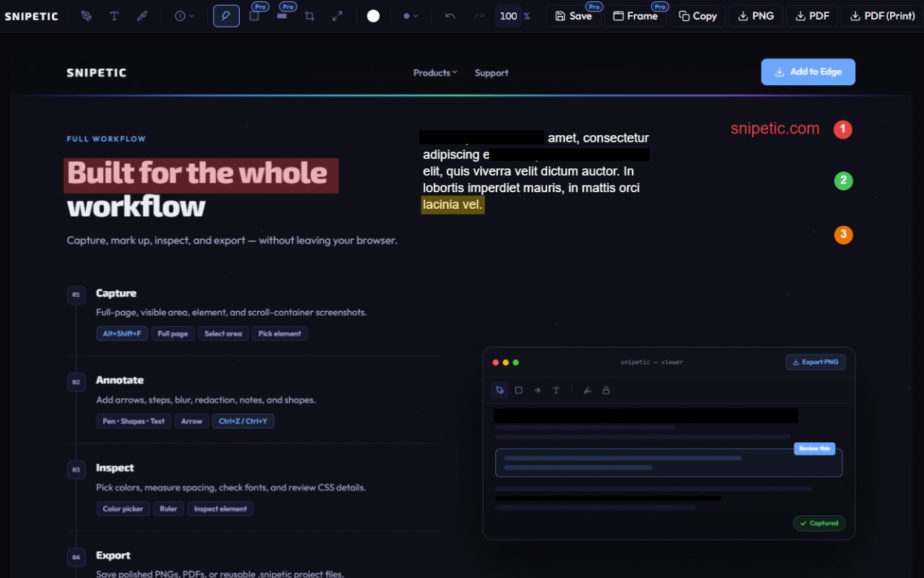Image resolution: width=924 pixels, height=578 pixels.
Task: Click the diagonal expand arrows tool
Action: (x=337, y=16)
